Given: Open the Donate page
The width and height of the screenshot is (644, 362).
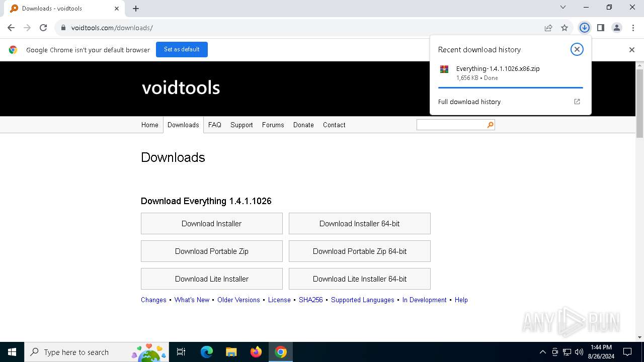Looking at the screenshot, I should (303, 125).
